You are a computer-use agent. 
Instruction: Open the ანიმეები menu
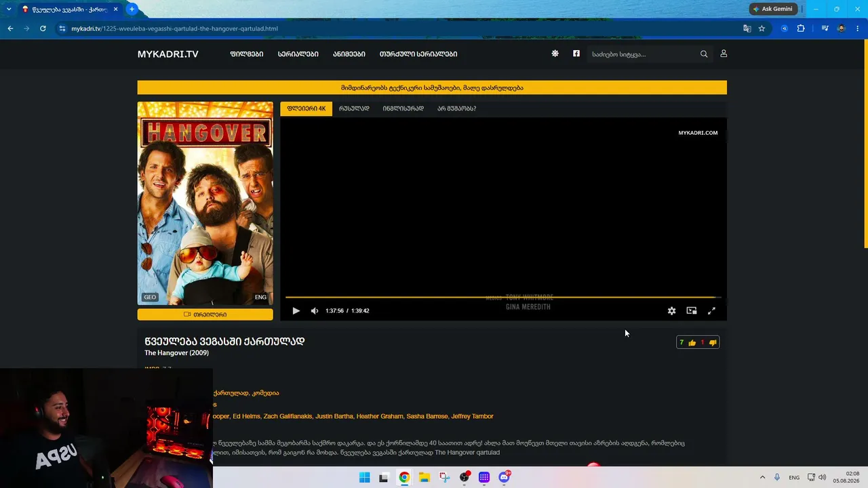click(x=349, y=54)
